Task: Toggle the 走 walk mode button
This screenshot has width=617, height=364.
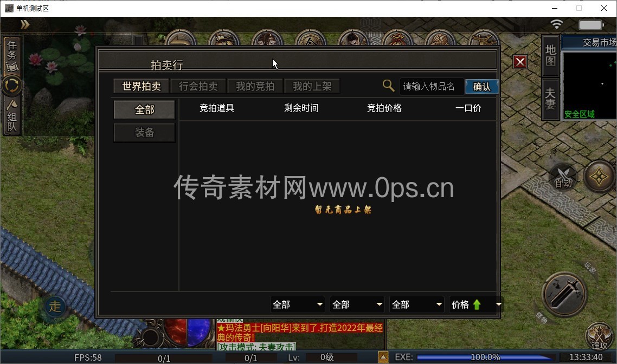Action: 55,306
